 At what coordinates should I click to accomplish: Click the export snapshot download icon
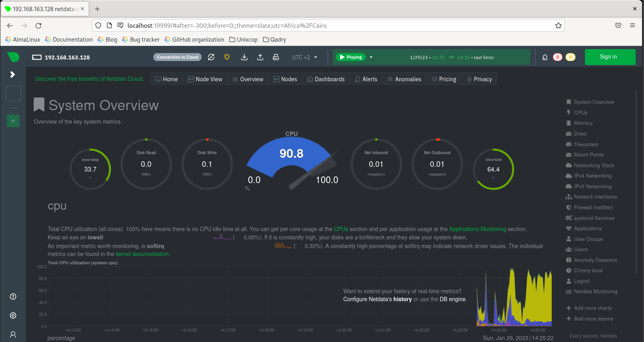(x=244, y=57)
